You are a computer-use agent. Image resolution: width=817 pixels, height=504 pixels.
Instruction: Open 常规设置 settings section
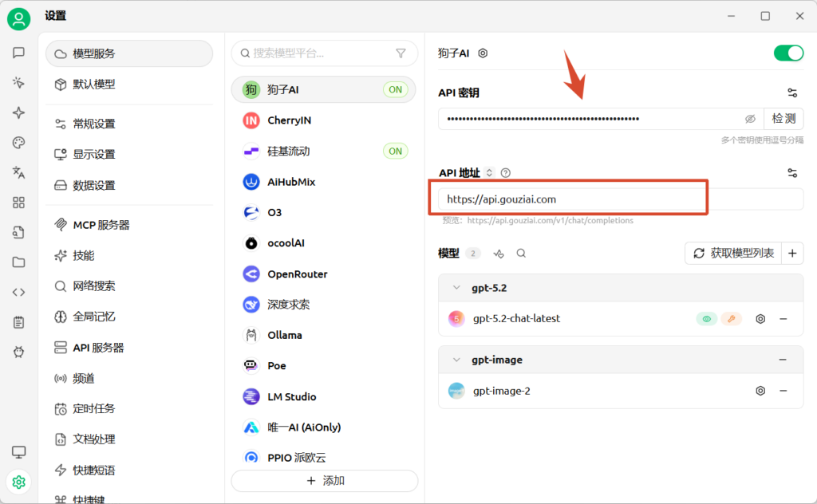click(129, 124)
